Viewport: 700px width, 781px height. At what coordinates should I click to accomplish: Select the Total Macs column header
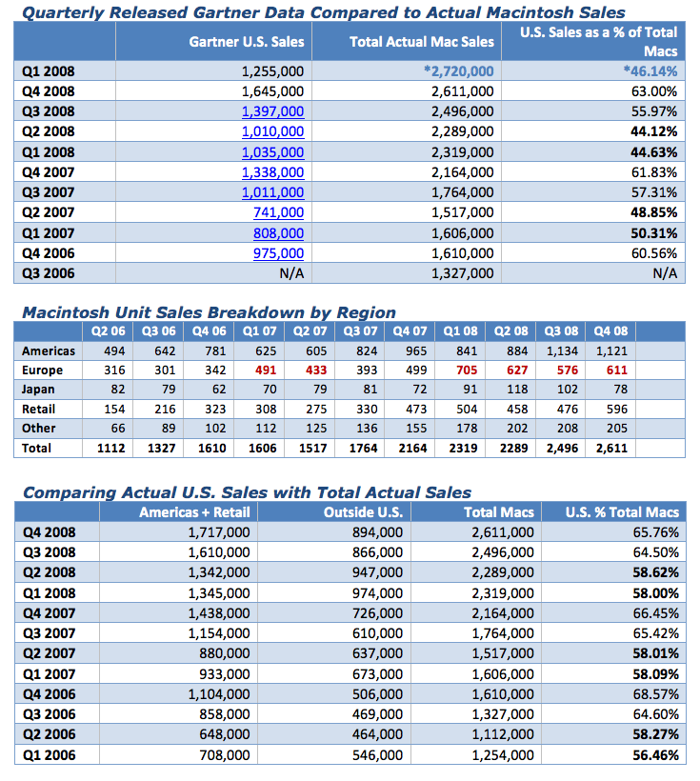coord(499,512)
